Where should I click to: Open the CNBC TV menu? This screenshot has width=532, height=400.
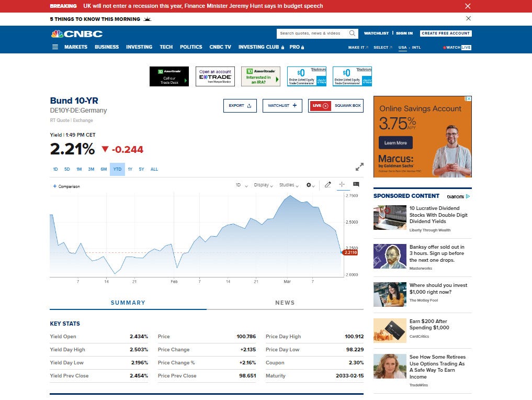coord(220,47)
